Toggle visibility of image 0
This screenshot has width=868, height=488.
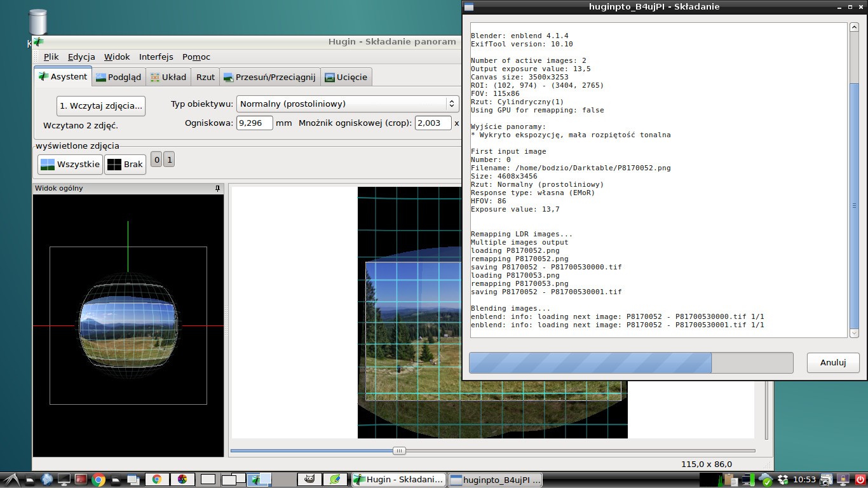point(156,159)
